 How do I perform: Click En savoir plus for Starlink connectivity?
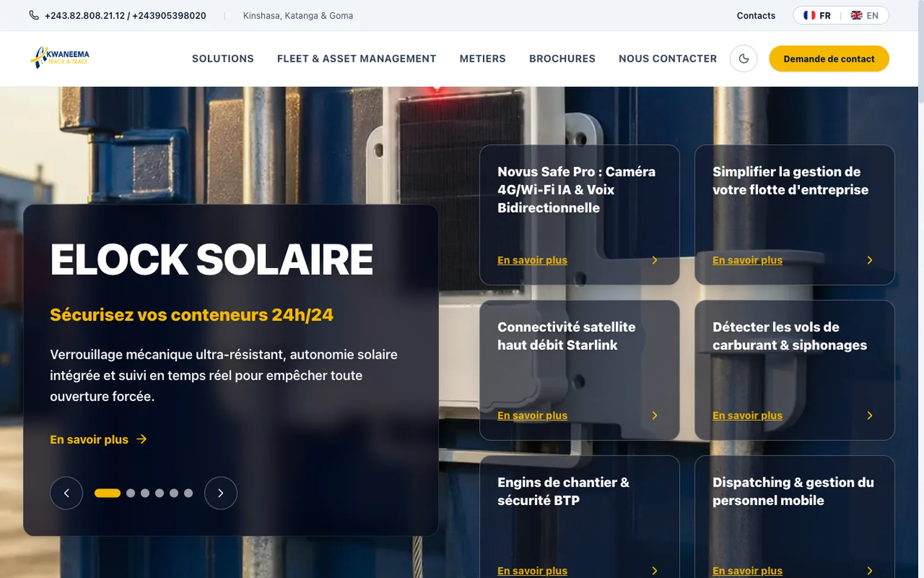click(532, 416)
